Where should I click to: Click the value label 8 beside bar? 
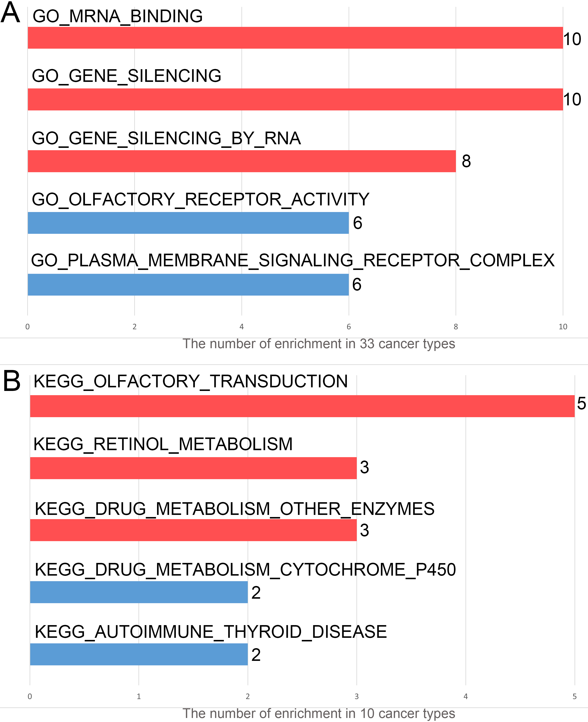(x=466, y=161)
